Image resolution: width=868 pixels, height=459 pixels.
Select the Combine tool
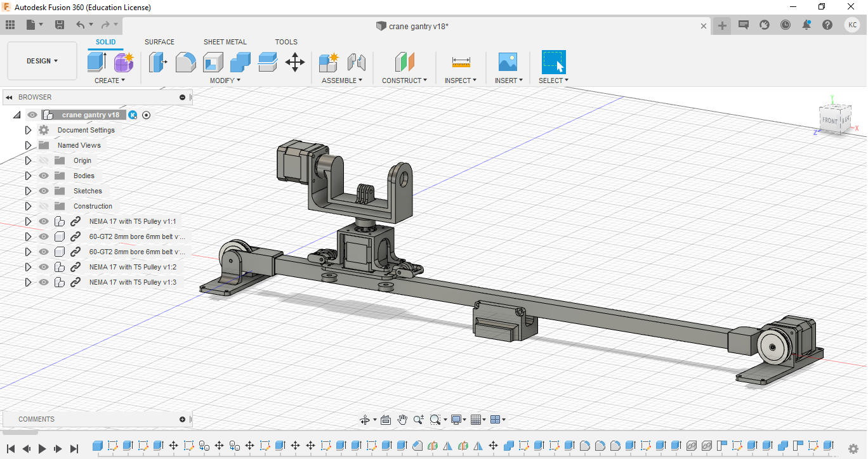click(x=240, y=62)
